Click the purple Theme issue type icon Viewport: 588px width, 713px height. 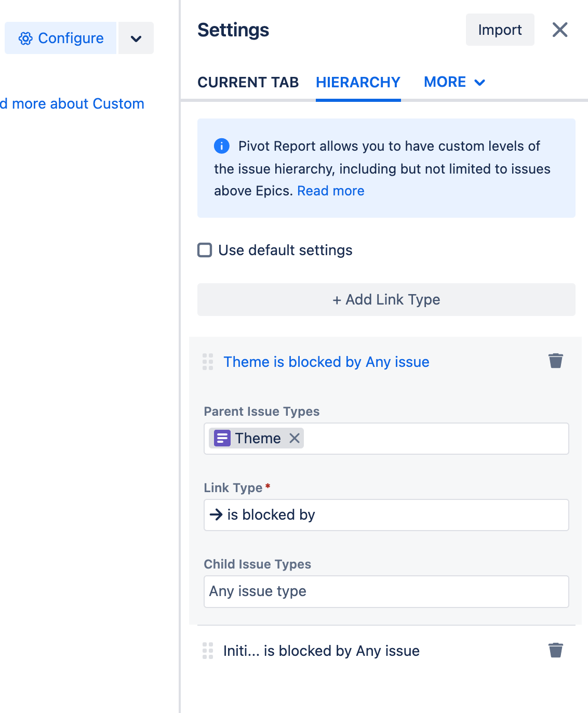pos(221,438)
